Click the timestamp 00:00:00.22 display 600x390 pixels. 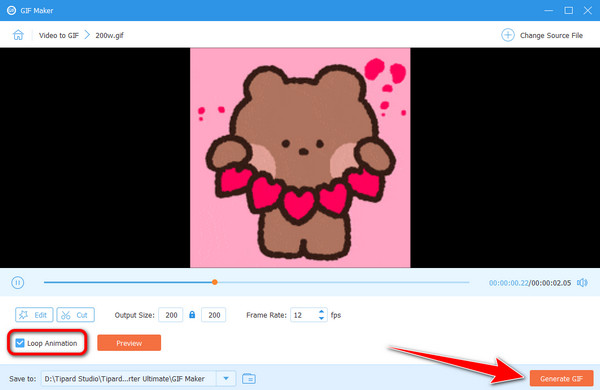(509, 283)
